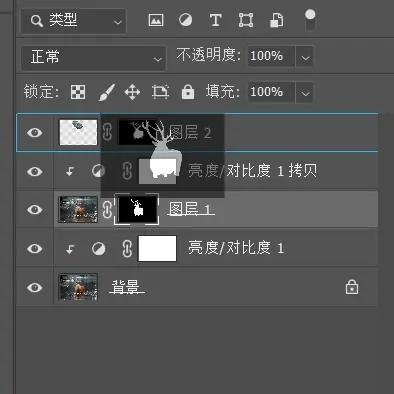
Task: Filter layers by text type
Action: point(216,20)
